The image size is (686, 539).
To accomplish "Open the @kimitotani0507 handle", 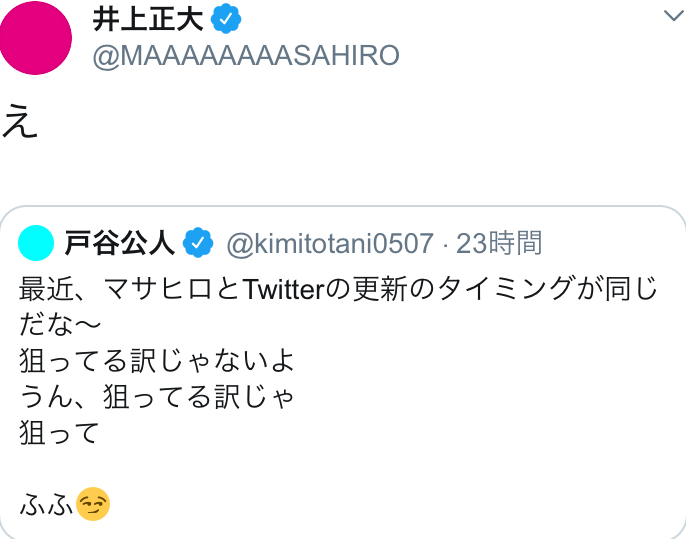I will pyautogui.click(x=330, y=243).
